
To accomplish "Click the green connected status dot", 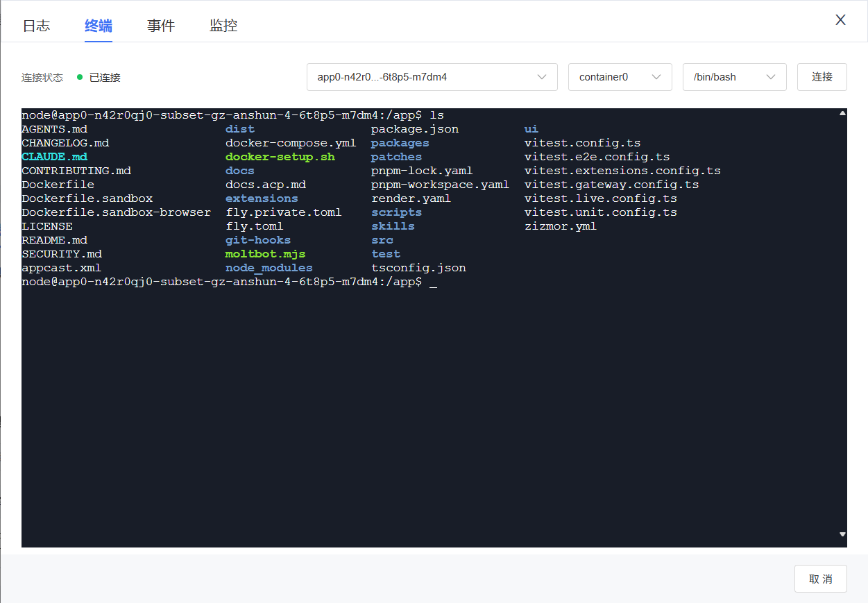I will (80, 77).
